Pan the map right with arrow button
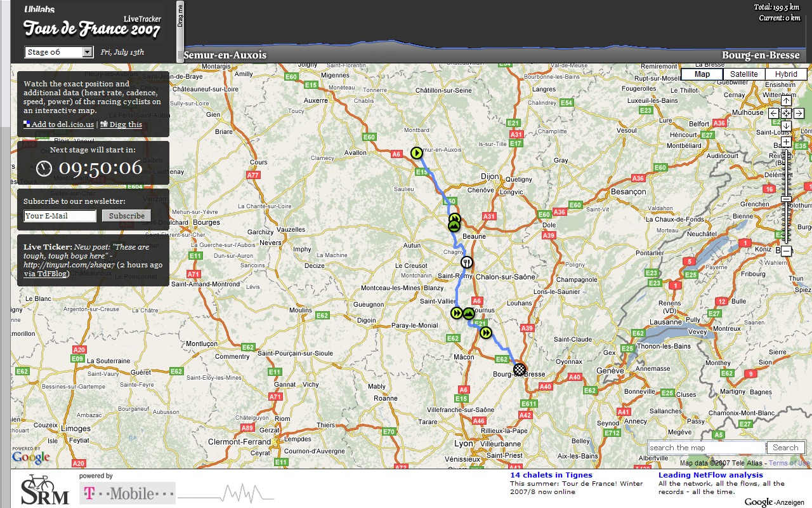The width and height of the screenshot is (812, 508). (799, 113)
